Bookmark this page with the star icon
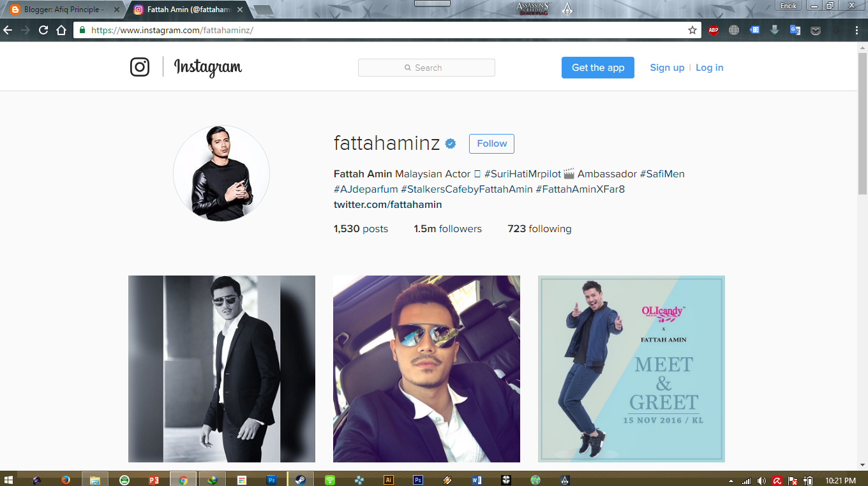The width and height of the screenshot is (868, 486). coord(692,30)
